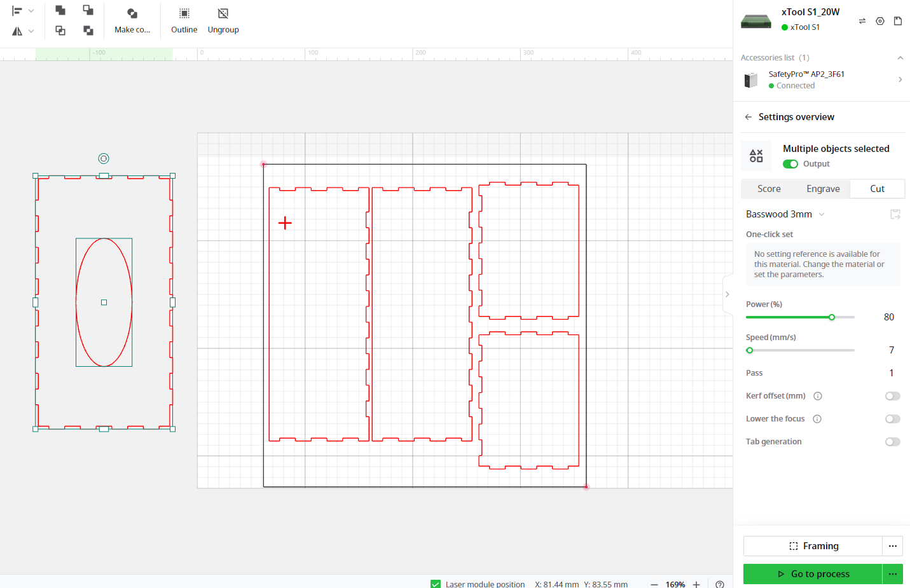Collapse the Accessories list

[900, 58]
